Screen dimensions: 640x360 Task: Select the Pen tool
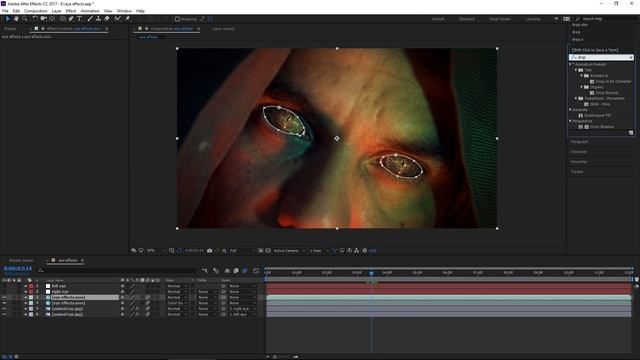(71, 19)
